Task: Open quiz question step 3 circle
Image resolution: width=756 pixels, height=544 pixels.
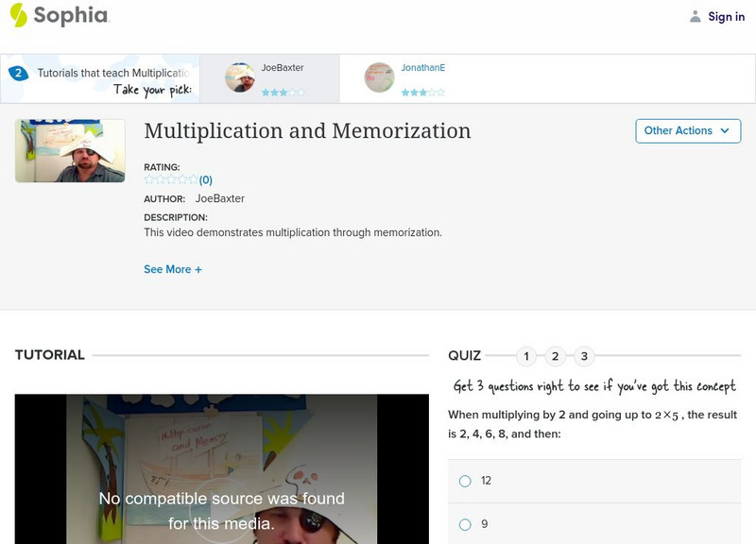Action: [586, 356]
